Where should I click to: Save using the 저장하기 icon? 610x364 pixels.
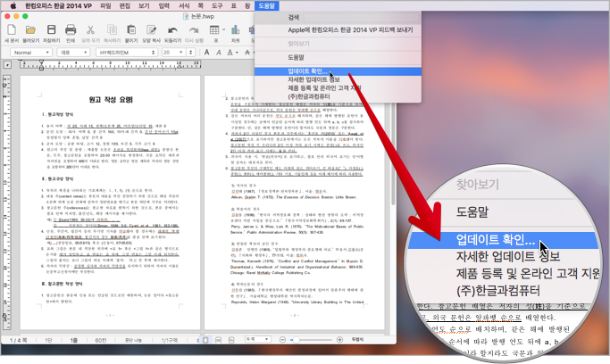point(51,30)
